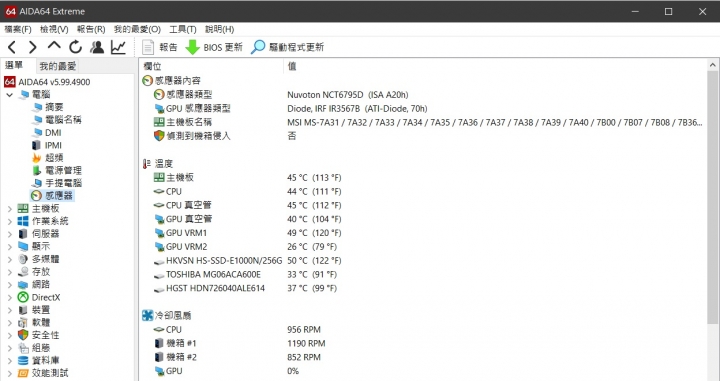The image size is (720, 381).
Task: Click the 冷卻風扇 fan icon
Action: (147, 315)
